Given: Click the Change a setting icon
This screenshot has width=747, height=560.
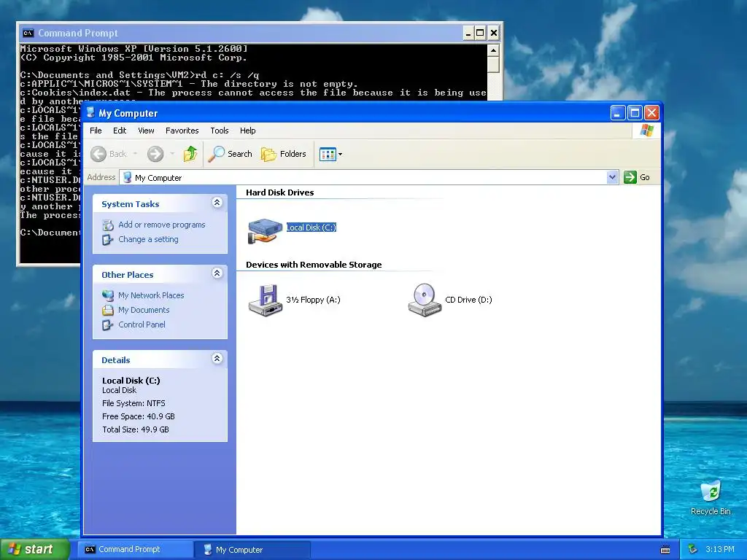Looking at the screenshot, I should (x=108, y=239).
